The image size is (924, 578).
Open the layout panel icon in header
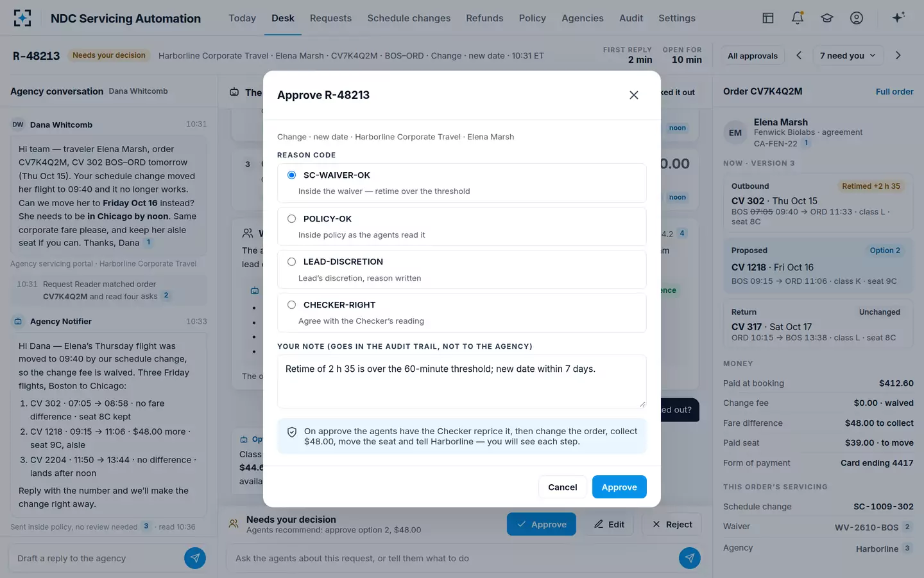click(768, 18)
